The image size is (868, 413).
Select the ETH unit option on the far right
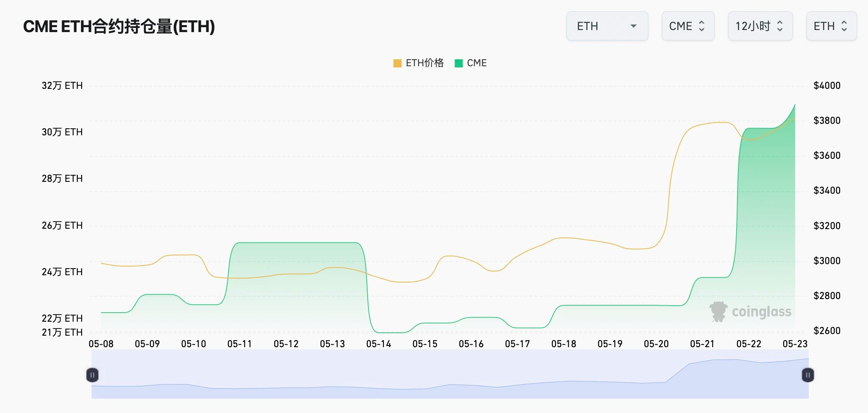pos(831,26)
